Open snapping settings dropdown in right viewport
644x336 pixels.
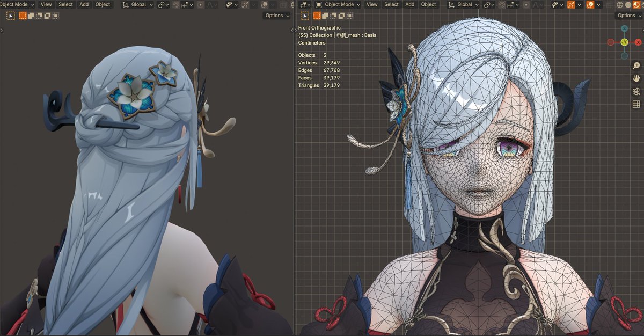513,4
